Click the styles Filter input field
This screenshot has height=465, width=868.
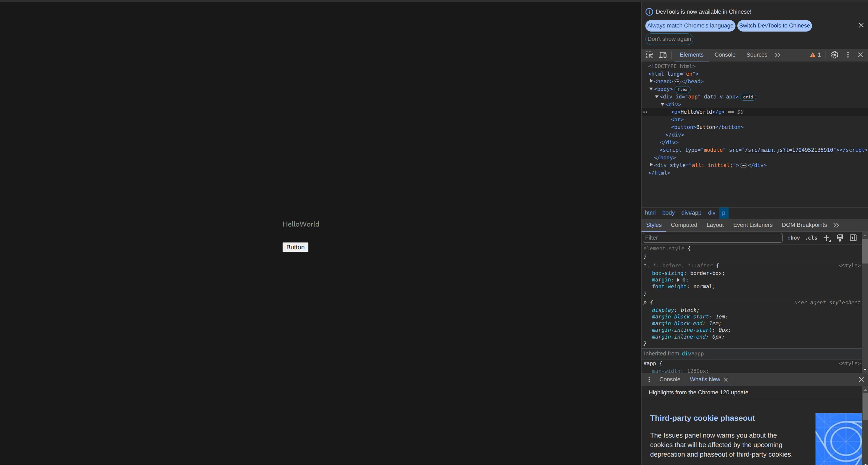[712, 238]
